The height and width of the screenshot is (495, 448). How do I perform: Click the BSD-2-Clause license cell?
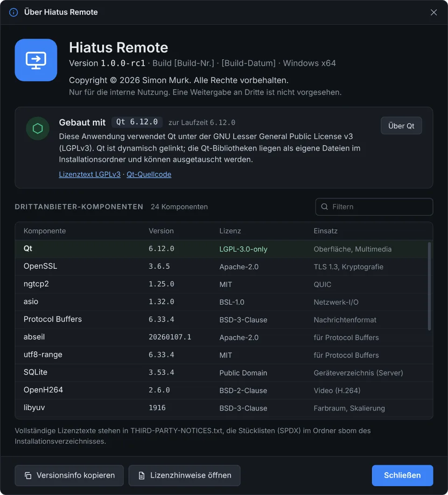coord(243,391)
